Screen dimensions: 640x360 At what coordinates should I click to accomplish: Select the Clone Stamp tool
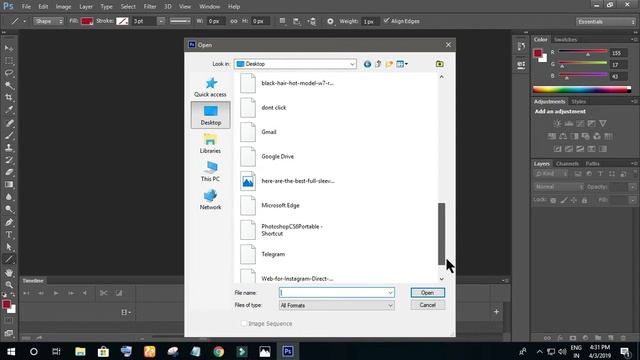pos(9,147)
